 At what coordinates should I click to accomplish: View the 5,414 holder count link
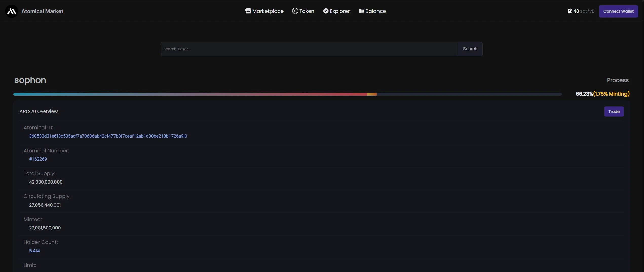pyautogui.click(x=34, y=251)
